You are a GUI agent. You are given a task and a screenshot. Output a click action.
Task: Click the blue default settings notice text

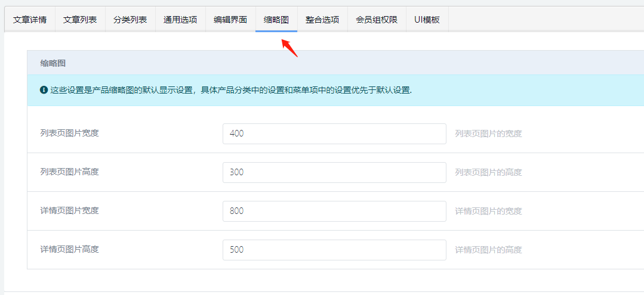coord(231,90)
